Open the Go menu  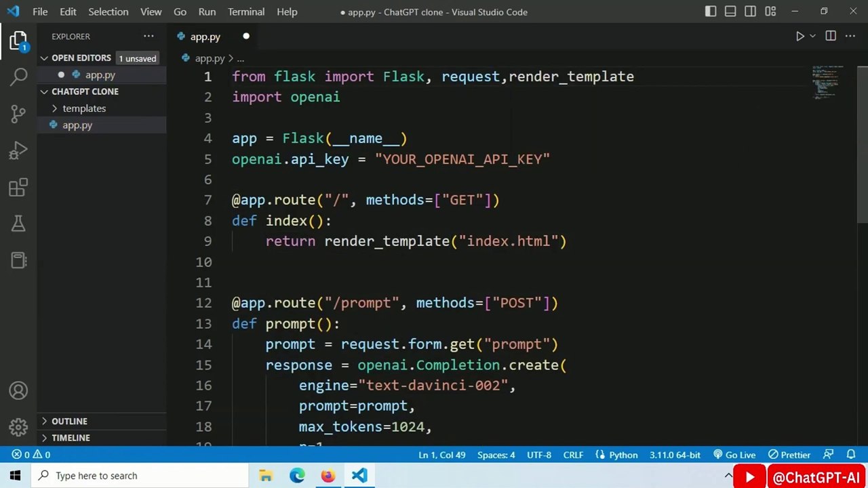point(180,12)
